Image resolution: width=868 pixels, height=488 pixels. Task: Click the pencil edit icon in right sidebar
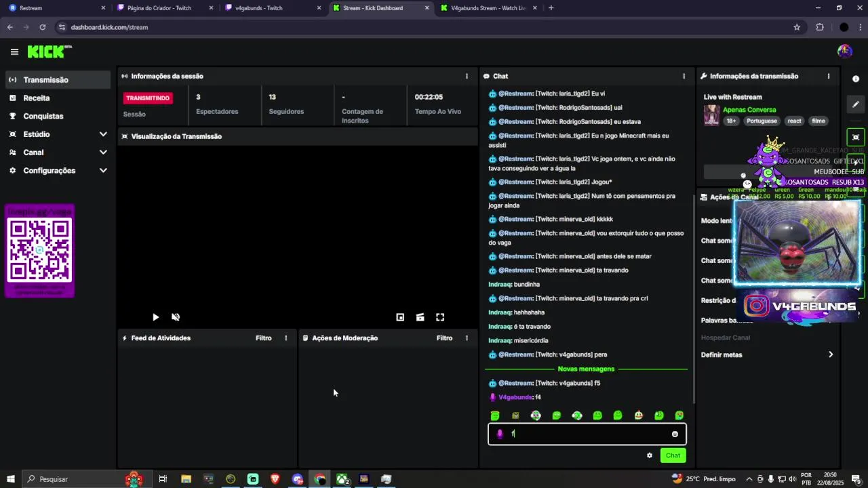tap(856, 104)
